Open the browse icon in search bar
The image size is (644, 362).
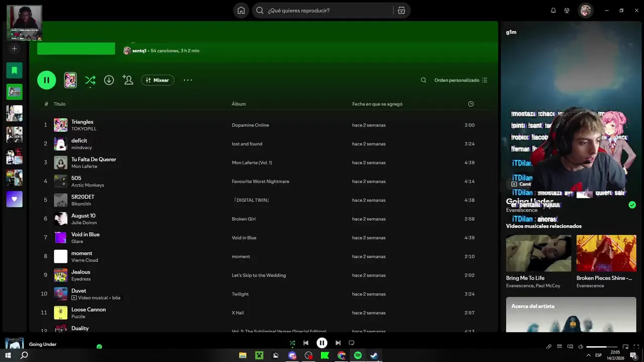click(401, 11)
